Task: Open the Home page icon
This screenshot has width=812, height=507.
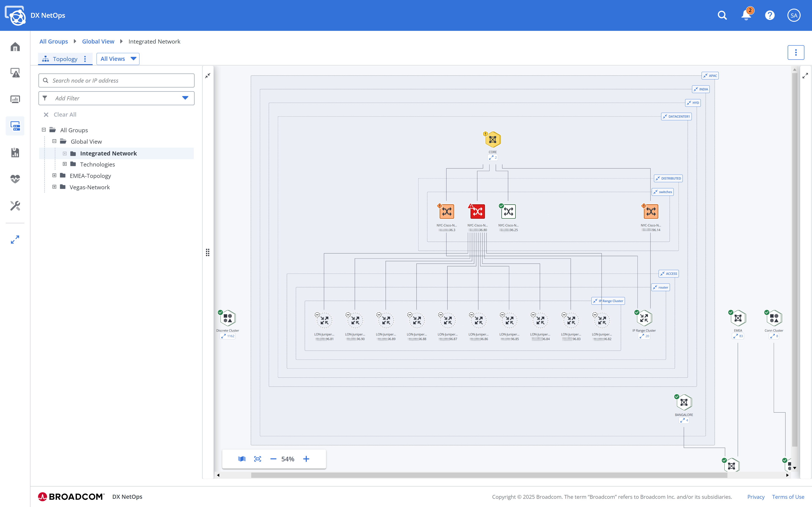Action: click(15, 47)
